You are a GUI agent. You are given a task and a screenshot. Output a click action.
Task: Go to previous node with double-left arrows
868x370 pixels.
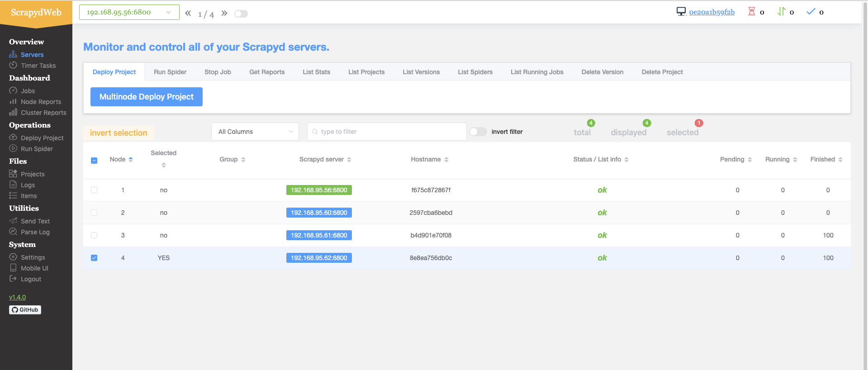(188, 13)
